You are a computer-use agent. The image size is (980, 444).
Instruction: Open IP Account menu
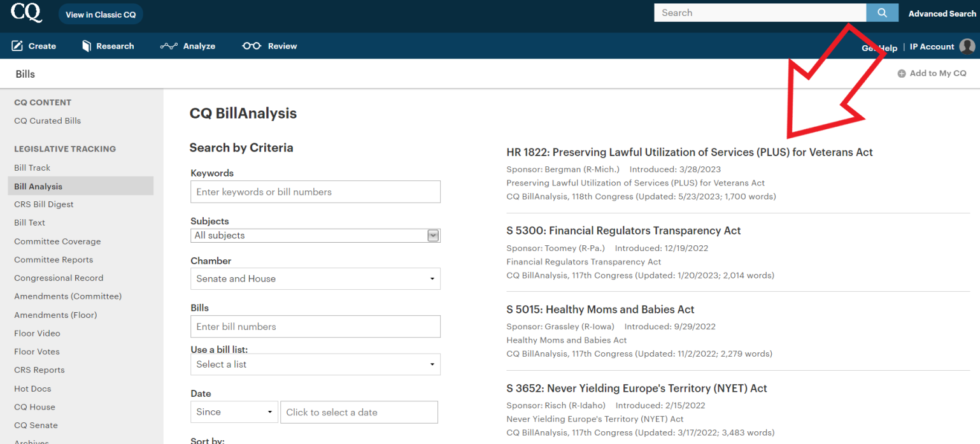pyautogui.click(x=932, y=47)
